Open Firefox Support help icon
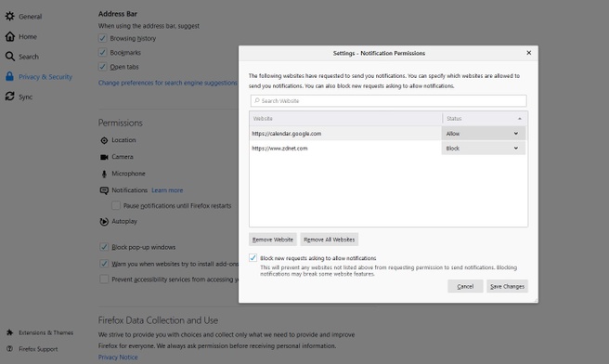Viewport: 609px width, 364px height. tap(9, 349)
